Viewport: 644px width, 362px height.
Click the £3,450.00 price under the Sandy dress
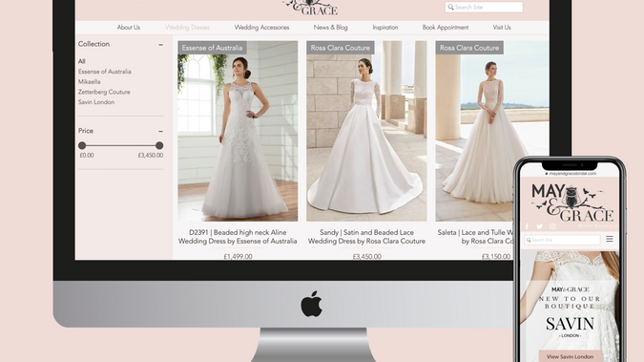click(x=366, y=256)
